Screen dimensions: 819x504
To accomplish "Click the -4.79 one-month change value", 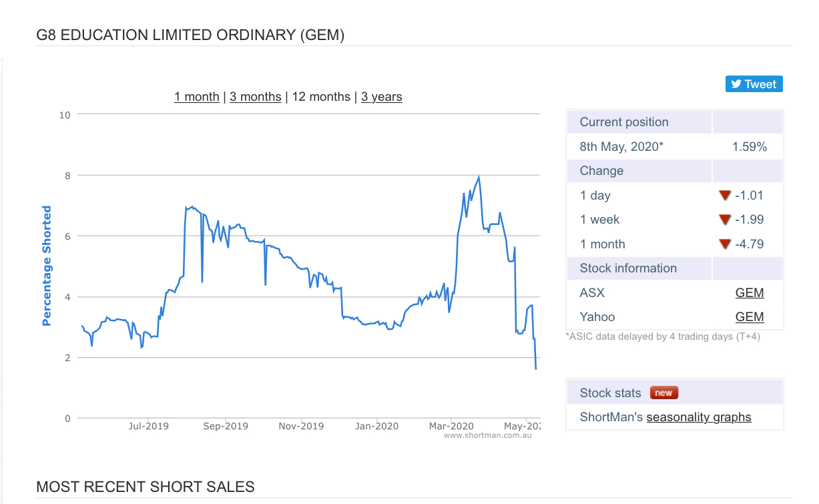I will [x=750, y=244].
